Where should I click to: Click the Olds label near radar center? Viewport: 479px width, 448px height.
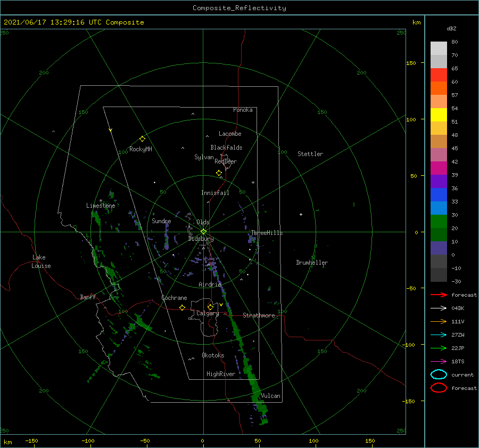click(203, 222)
